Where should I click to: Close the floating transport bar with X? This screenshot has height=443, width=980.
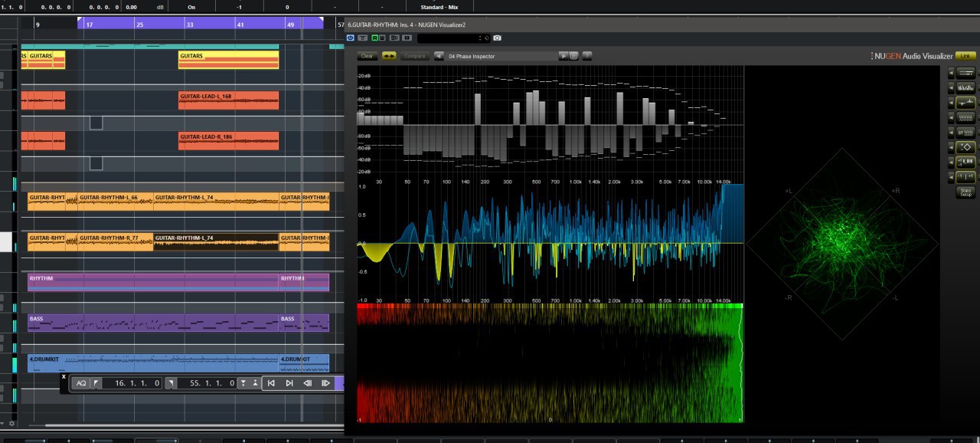(64, 376)
